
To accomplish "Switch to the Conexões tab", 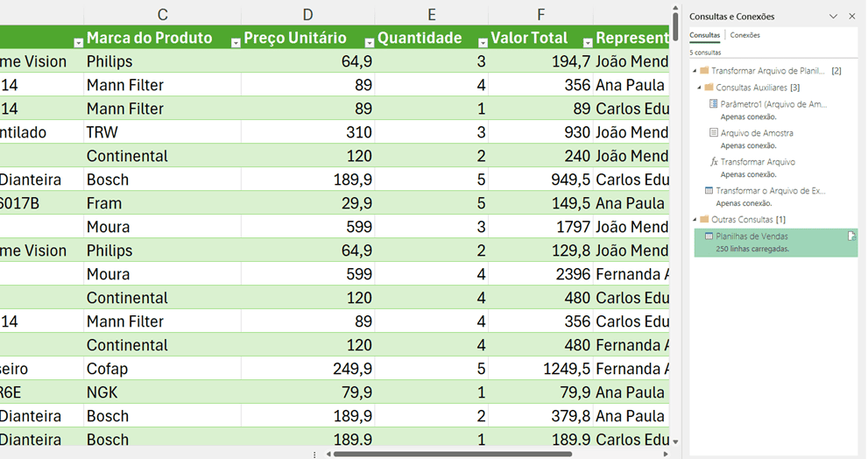I will pyautogui.click(x=745, y=35).
